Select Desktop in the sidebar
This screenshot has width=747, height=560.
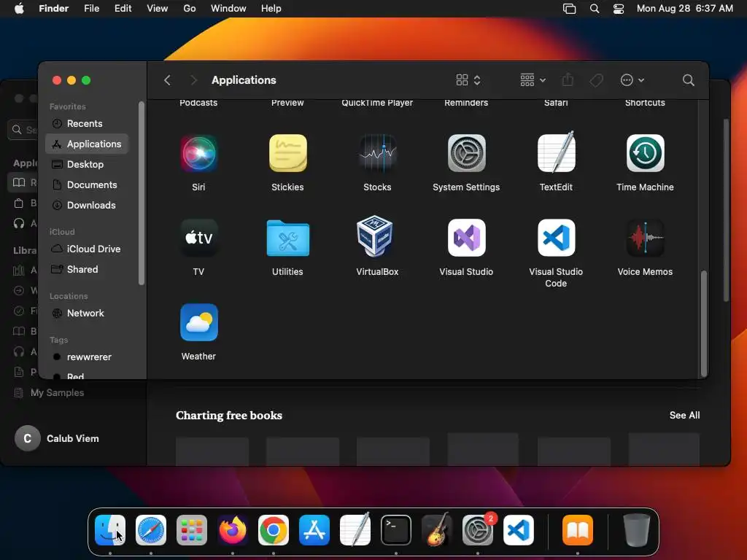coord(87,164)
